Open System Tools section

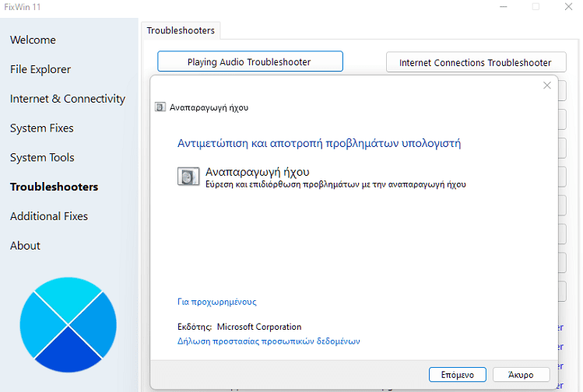42,158
